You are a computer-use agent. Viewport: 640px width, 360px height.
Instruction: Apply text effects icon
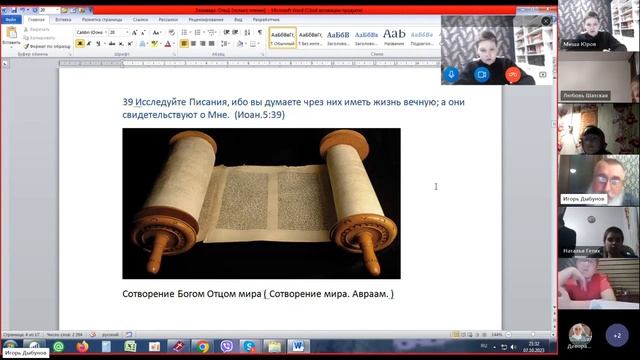(142, 43)
